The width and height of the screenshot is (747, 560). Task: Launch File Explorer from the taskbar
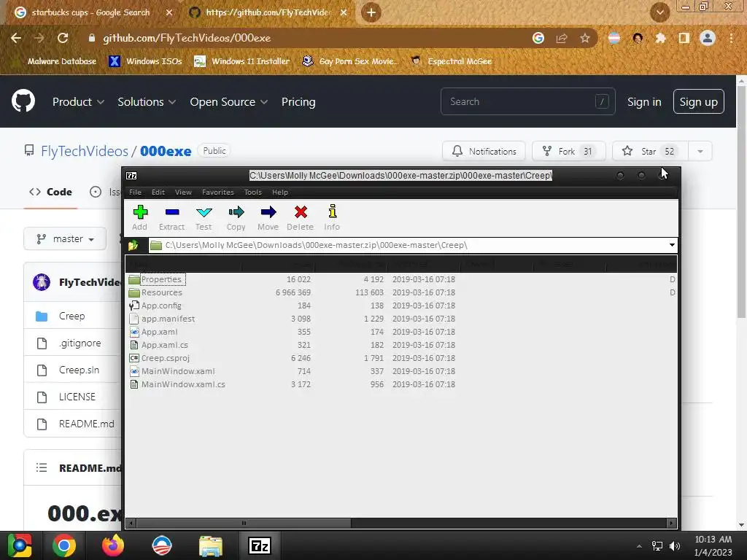(x=211, y=545)
